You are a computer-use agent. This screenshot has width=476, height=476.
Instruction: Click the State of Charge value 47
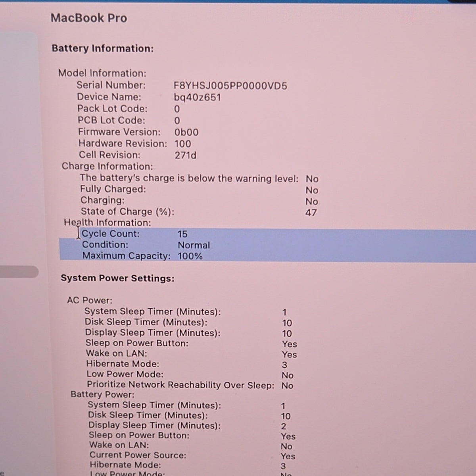coord(311,213)
